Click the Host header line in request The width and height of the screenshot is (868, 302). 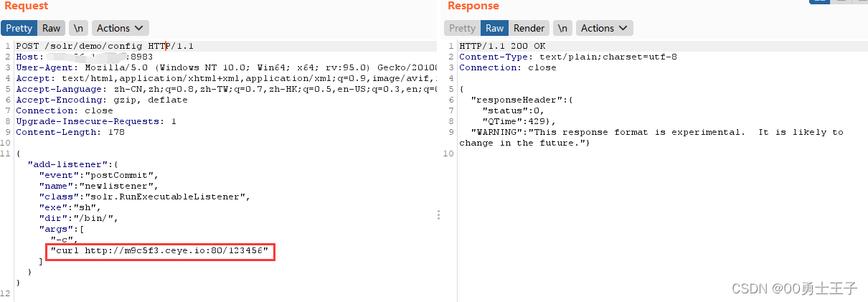[85, 57]
